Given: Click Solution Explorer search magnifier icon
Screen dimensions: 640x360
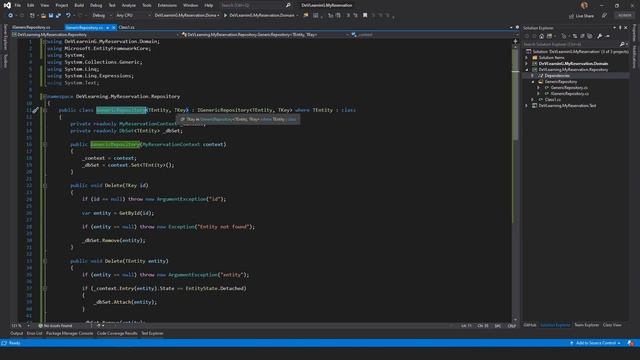Looking at the screenshot, I should 622,44.
